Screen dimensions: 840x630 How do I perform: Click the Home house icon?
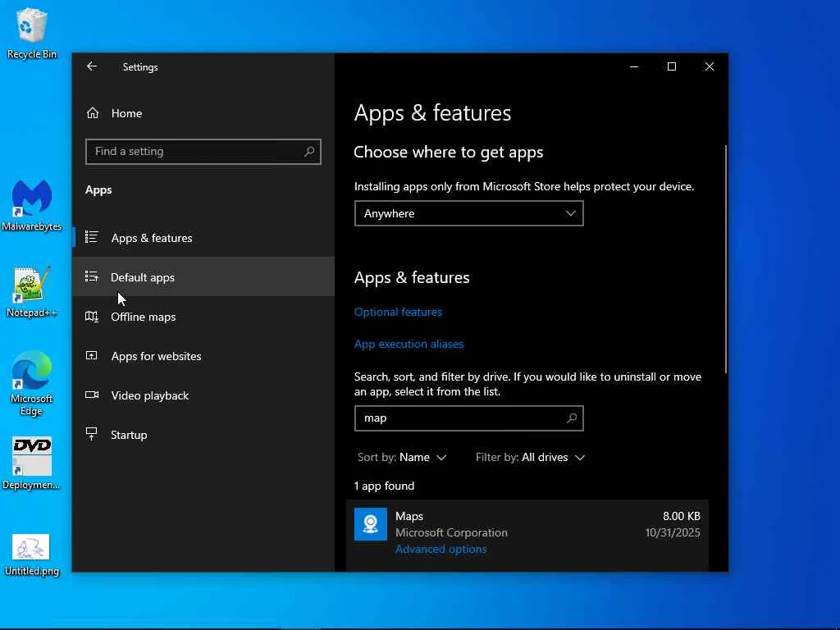[x=93, y=113]
